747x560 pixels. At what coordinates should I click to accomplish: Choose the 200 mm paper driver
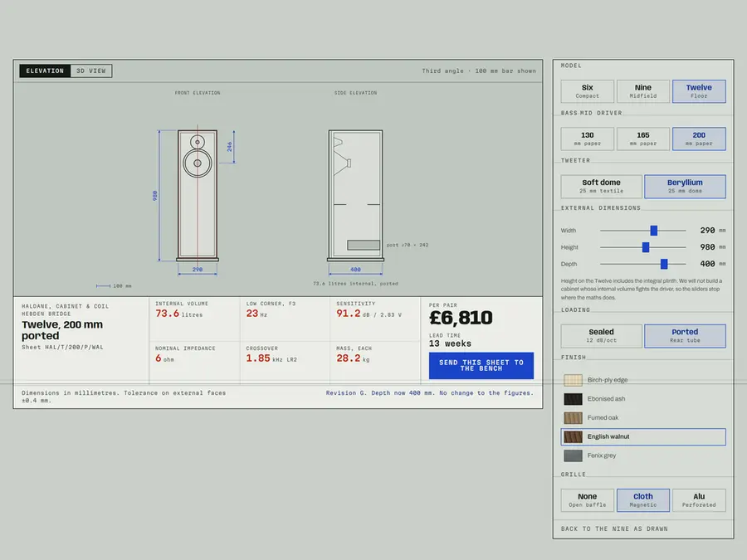click(699, 139)
